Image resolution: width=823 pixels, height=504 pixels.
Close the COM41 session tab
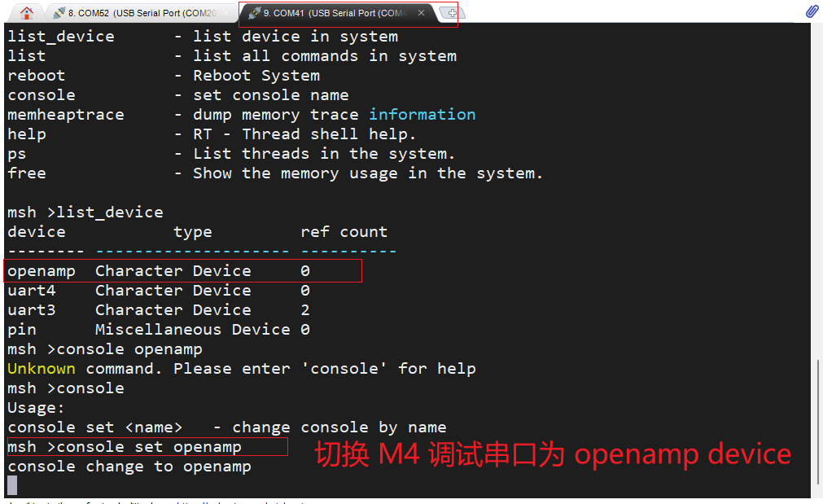pyautogui.click(x=421, y=13)
